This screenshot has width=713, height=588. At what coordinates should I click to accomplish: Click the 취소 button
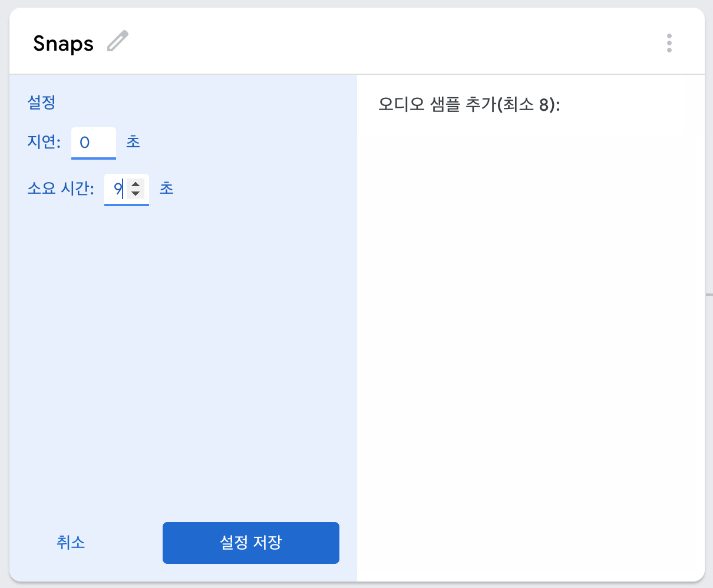pyautogui.click(x=71, y=542)
